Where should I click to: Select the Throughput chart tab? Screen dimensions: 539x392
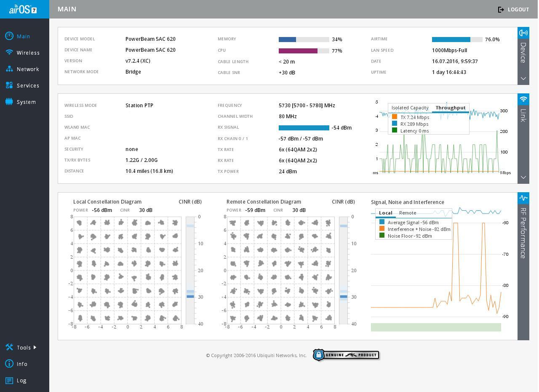click(x=450, y=108)
